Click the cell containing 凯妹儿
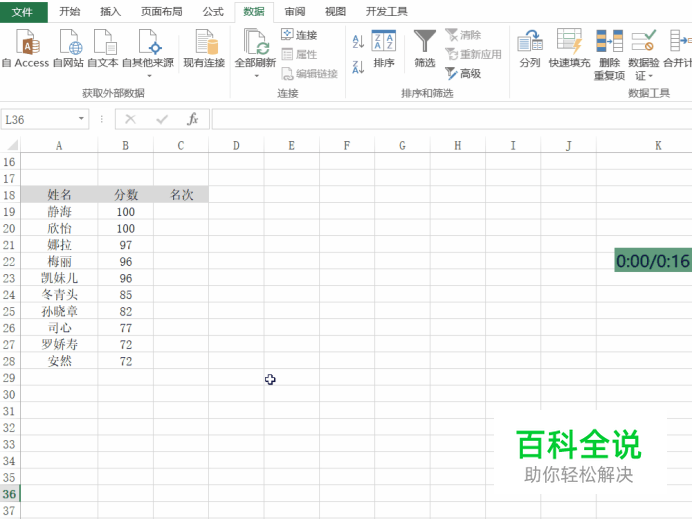 (59, 278)
